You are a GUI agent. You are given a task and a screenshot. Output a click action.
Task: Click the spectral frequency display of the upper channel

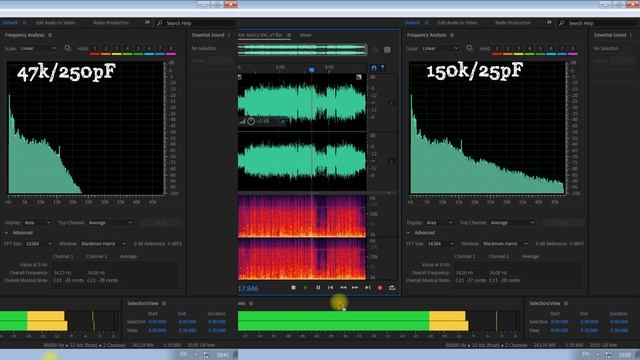tap(302, 216)
